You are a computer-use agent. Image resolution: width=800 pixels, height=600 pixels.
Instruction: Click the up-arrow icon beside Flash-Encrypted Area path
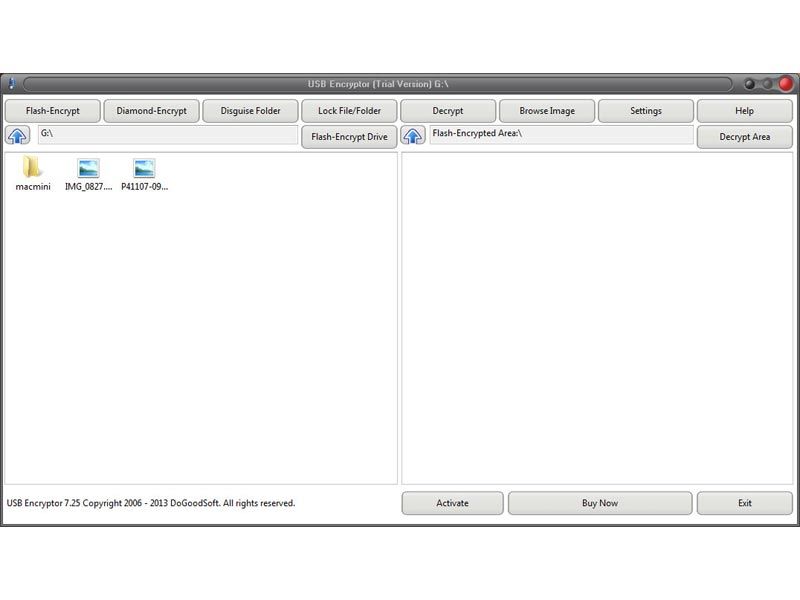tap(413, 136)
